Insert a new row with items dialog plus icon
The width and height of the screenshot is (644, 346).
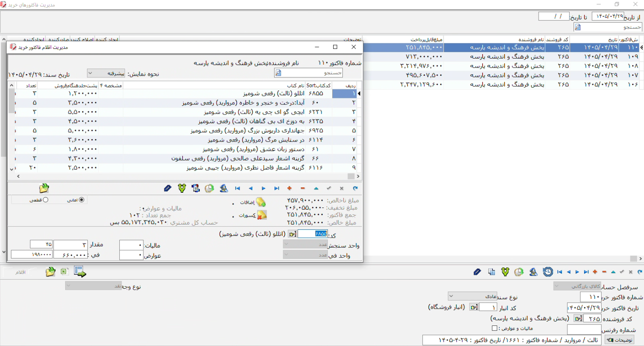click(x=289, y=188)
